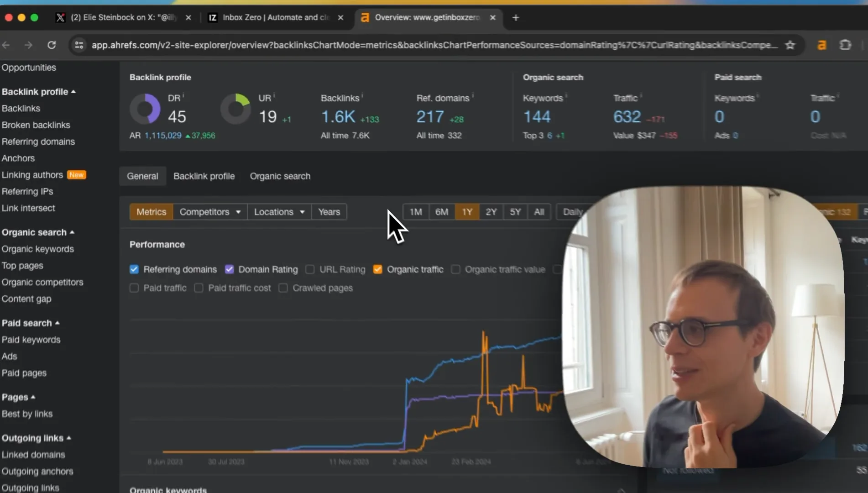Enable URL Rating checkbox
This screenshot has width=868, height=493.
(310, 269)
